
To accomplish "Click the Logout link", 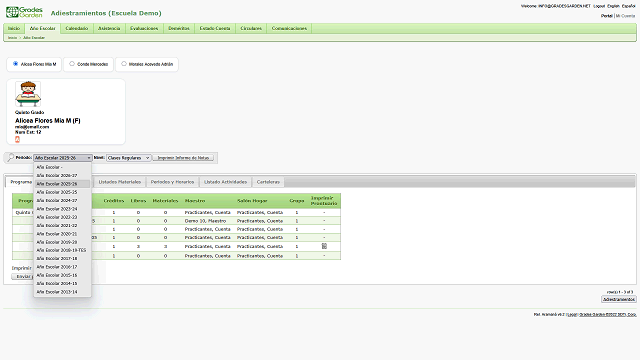I will pos(599,6).
